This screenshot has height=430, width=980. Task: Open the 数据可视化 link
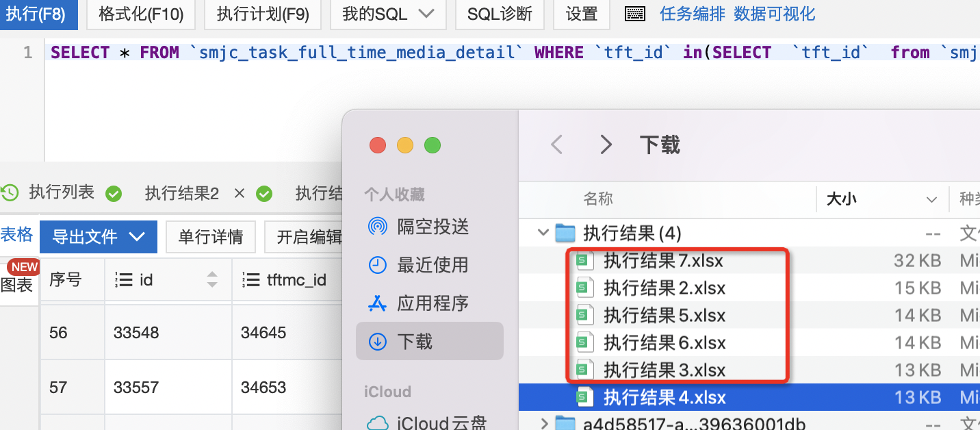[x=775, y=14]
